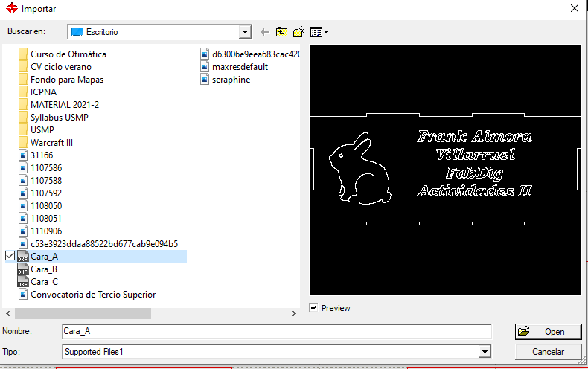Click the Open button
This screenshot has height=369, width=588.
coord(548,332)
